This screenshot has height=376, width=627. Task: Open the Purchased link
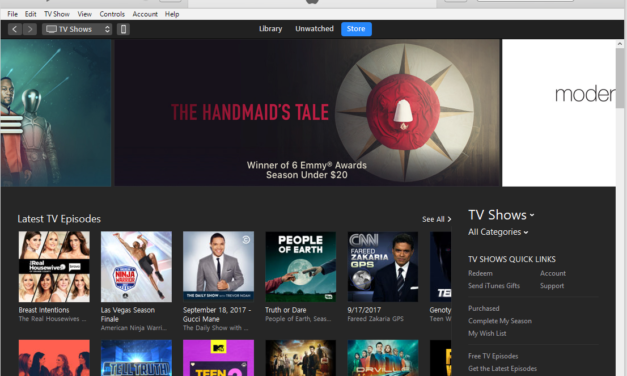click(483, 308)
